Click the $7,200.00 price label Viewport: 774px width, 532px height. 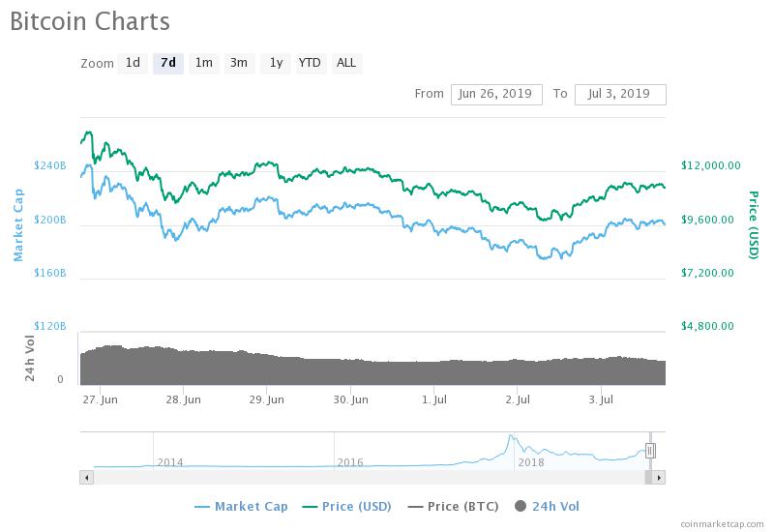click(707, 273)
